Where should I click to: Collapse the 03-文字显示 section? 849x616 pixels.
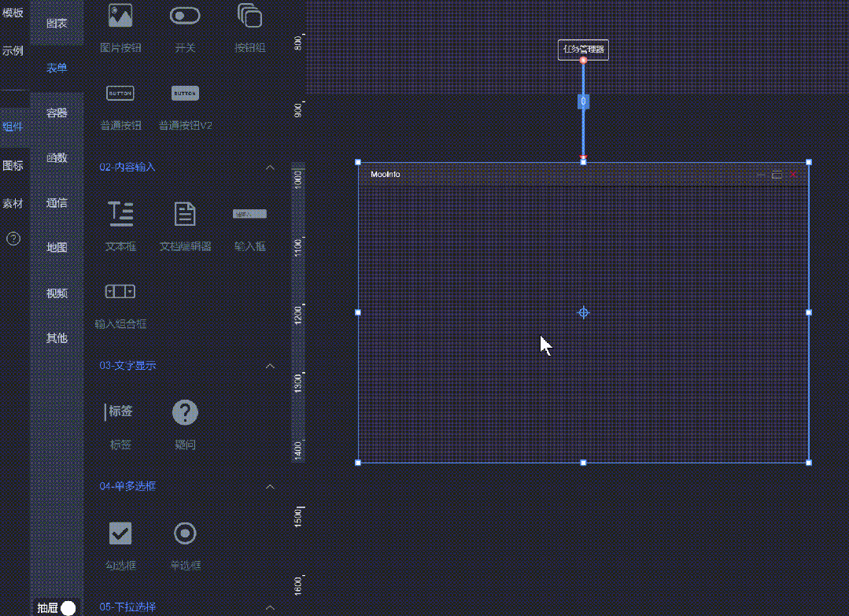[x=270, y=366]
